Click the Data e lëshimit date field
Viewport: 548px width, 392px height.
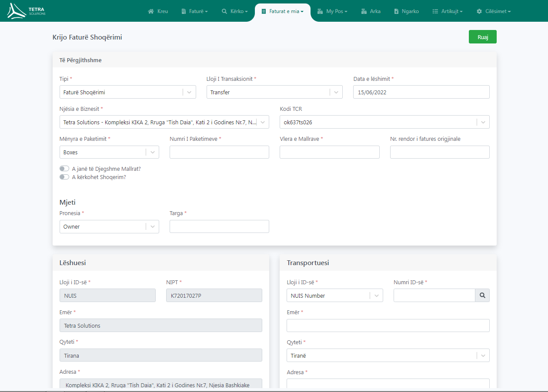pos(421,92)
